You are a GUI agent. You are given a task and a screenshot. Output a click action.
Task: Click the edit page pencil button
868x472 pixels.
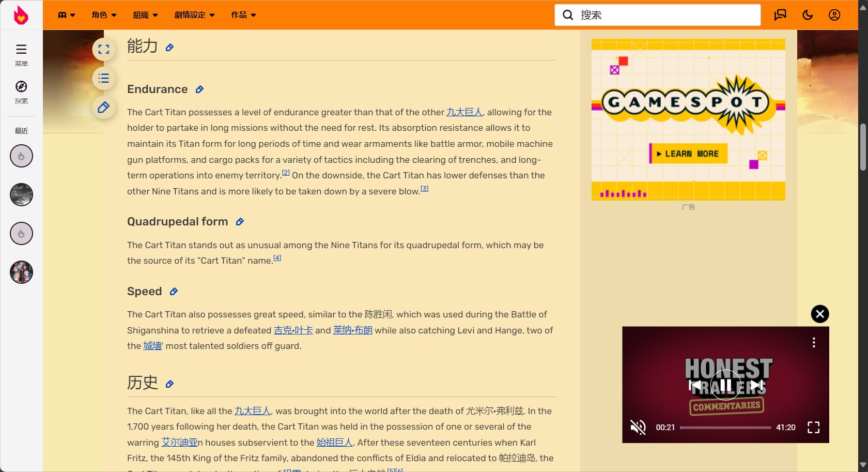104,108
